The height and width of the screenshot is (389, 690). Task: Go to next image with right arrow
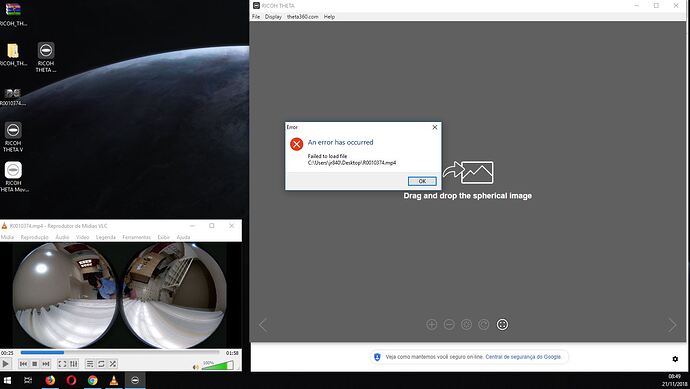(672, 325)
